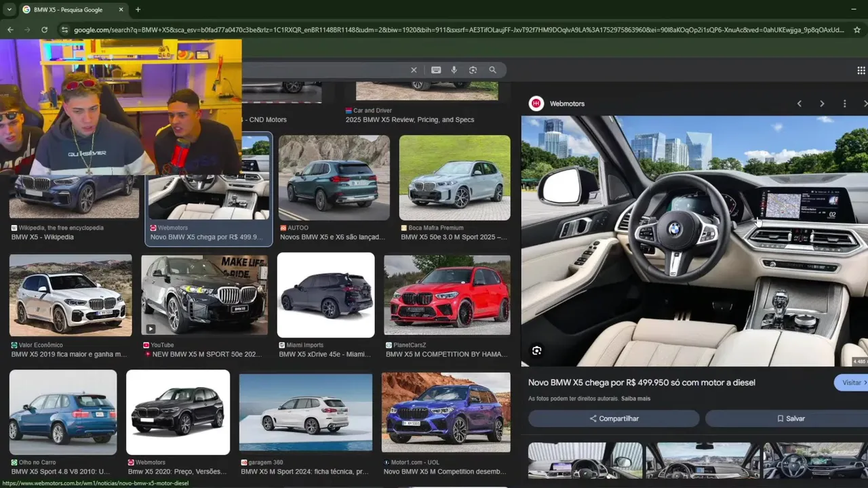Open the on-screen keyboard icon
The width and height of the screenshot is (868, 488).
(436, 70)
